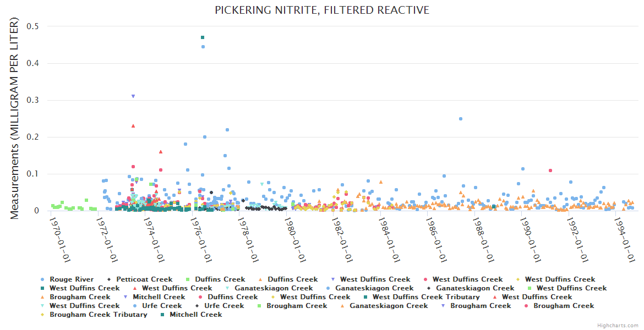Toggle the black-diamond Urfe Creek legend entry
The image size is (644, 330).
point(224,306)
